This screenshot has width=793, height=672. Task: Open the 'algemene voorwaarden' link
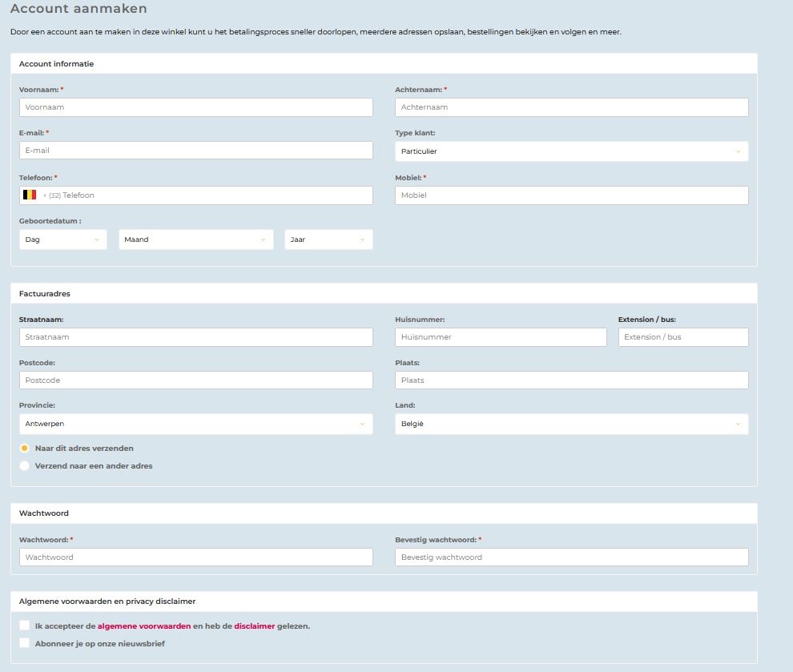coord(144,626)
